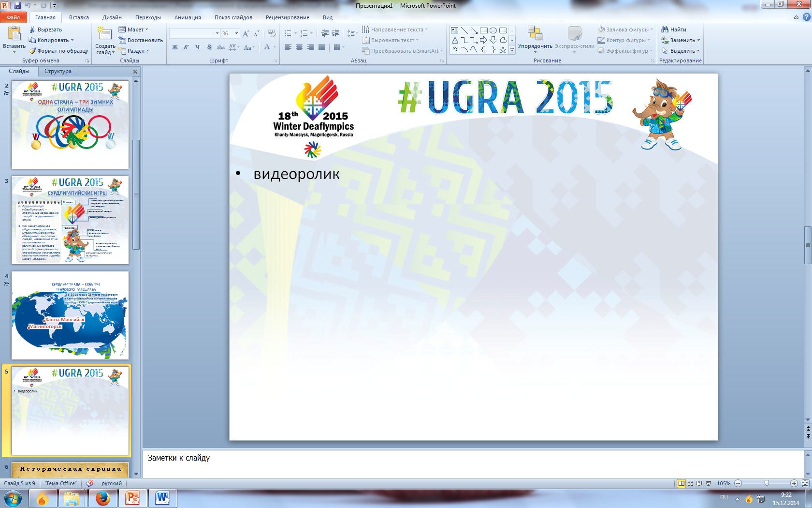Viewport: 812px width, 508px height.
Task: Decrease font size with small A icon
Action: coord(257,33)
